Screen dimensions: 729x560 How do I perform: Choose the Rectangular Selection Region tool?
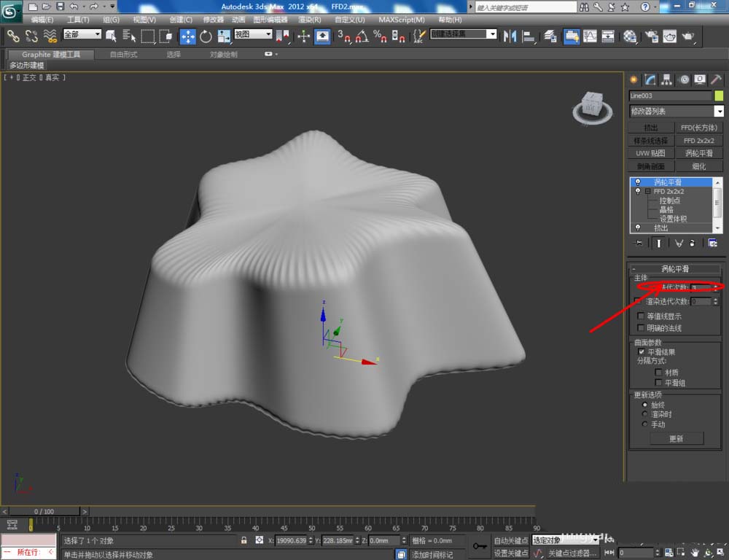tap(148, 36)
